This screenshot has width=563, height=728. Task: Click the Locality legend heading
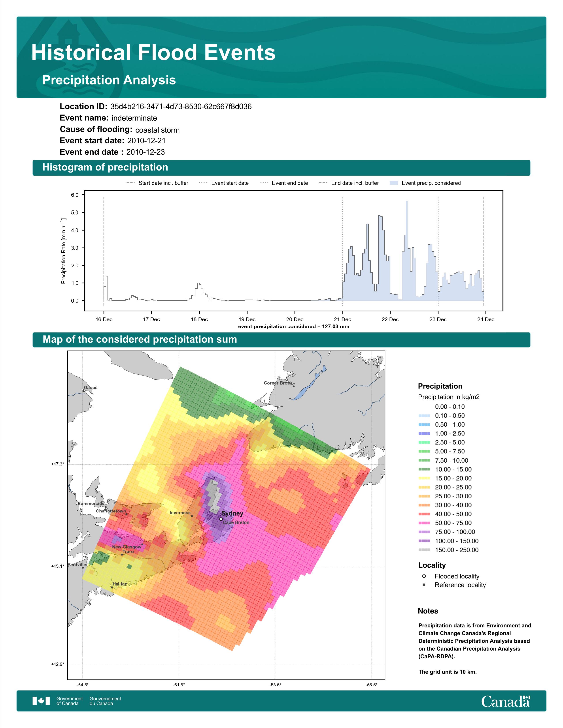click(432, 565)
